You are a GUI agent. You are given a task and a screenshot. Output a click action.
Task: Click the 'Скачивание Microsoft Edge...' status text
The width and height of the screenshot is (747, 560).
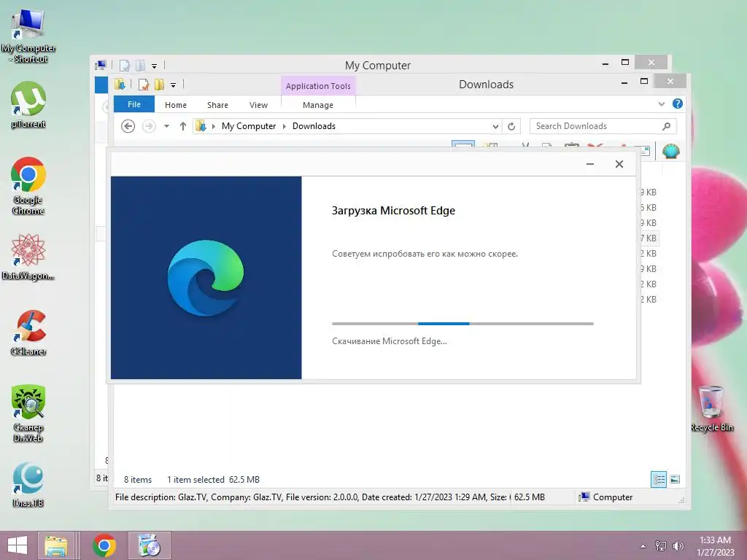click(390, 341)
